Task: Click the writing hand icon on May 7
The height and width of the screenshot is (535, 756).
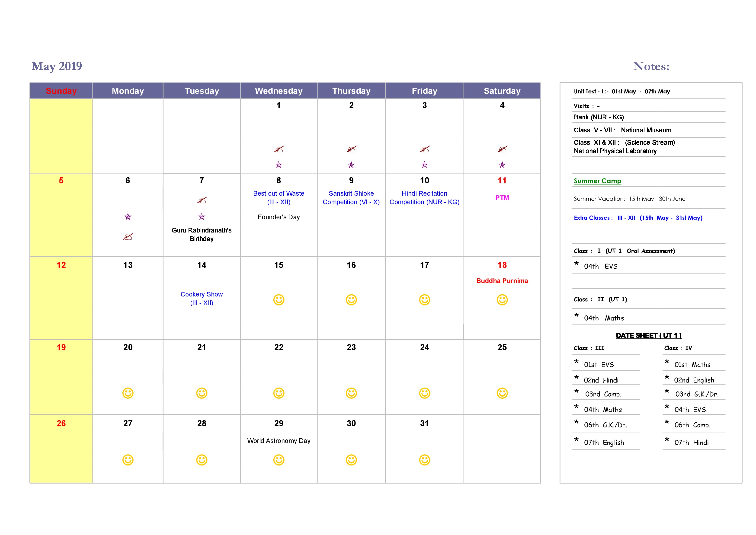Action: coord(202,200)
